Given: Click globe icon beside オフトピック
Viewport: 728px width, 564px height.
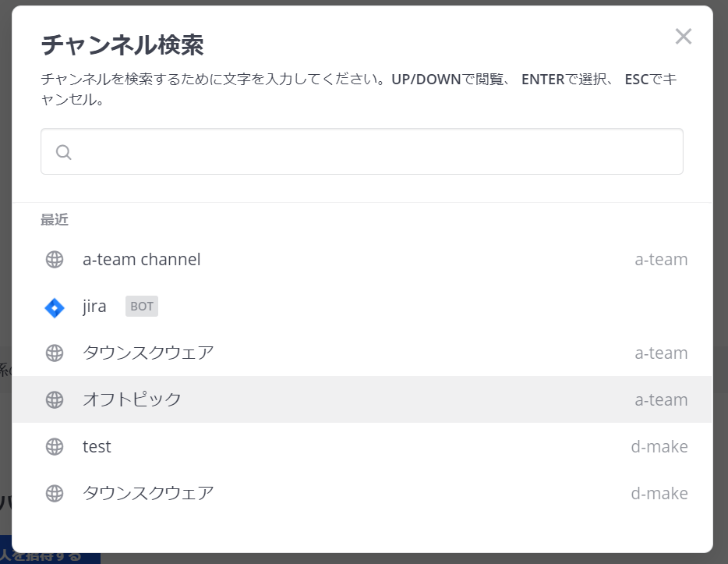Looking at the screenshot, I should [55, 399].
